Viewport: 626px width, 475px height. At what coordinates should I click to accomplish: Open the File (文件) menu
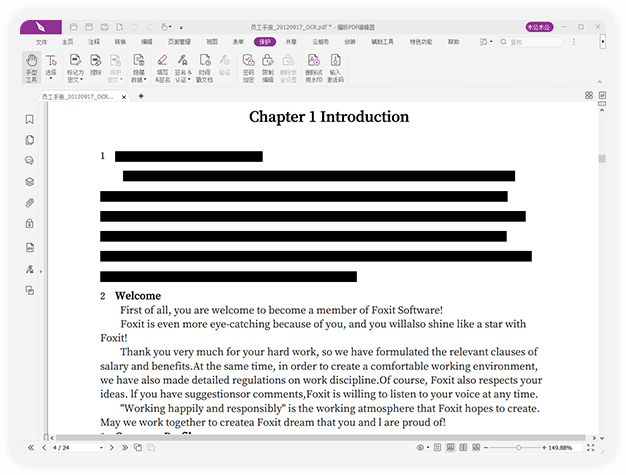pyautogui.click(x=41, y=42)
